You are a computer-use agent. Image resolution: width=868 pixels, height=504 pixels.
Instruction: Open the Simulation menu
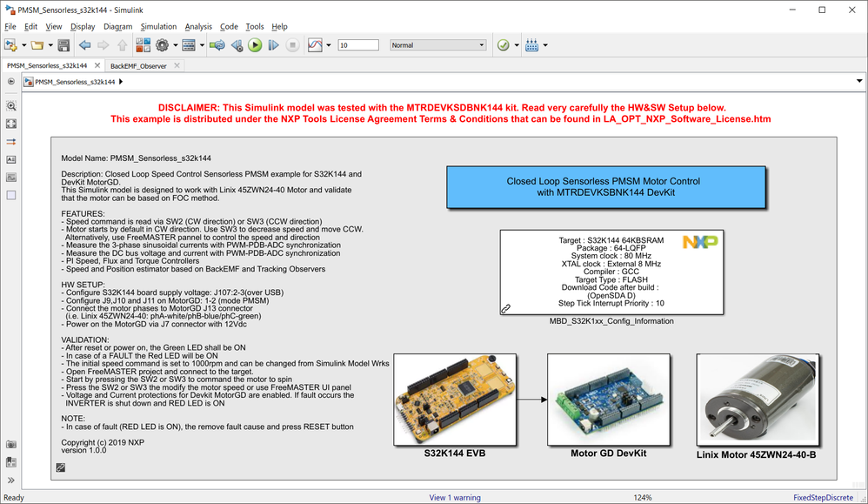pyautogui.click(x=158, y=27)
